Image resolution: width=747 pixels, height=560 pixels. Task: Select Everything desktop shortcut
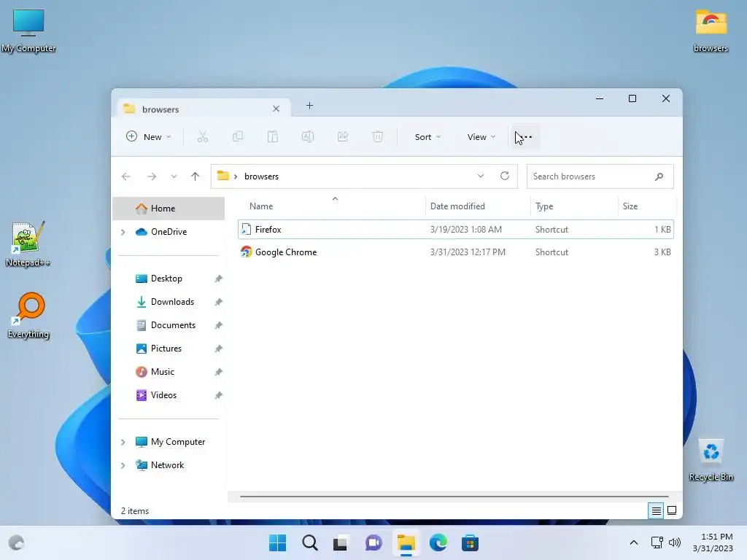[28, 315]
